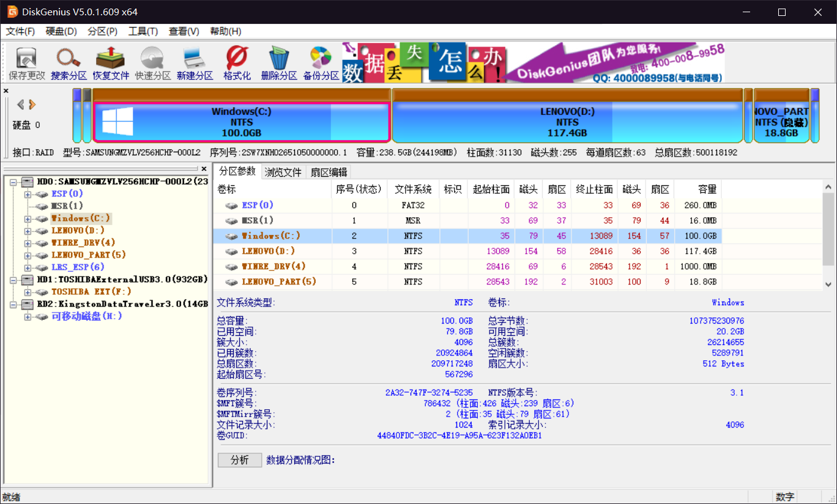This screenshot has width=837, height=504.
Task: Expand the 可移动磁盘(H:) tree node
Action: [x=28, y=316]
